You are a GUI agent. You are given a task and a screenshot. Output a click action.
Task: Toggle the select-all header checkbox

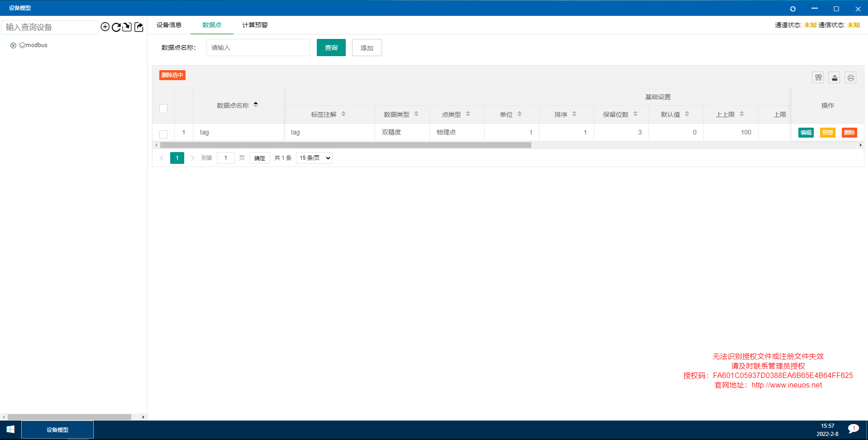pyautogui.click(x=163, y=108)
